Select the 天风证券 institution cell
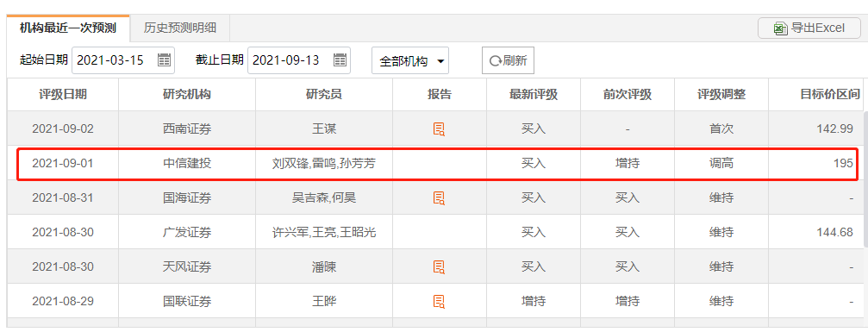Image resolution: width=868 pixels, height=332 pixels. click(187, 267)
